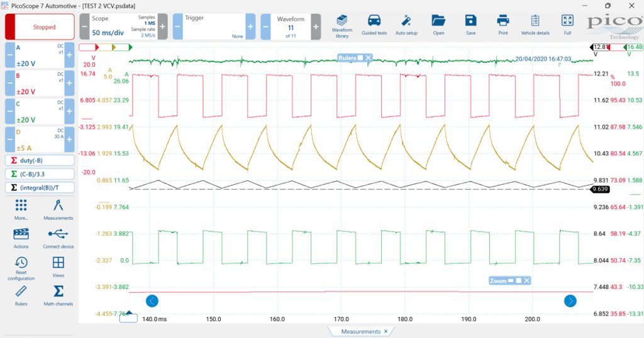Click the time ruler handle near 140.0 ms
Viewport: 644px width, 338px height.
click(128, 317)
